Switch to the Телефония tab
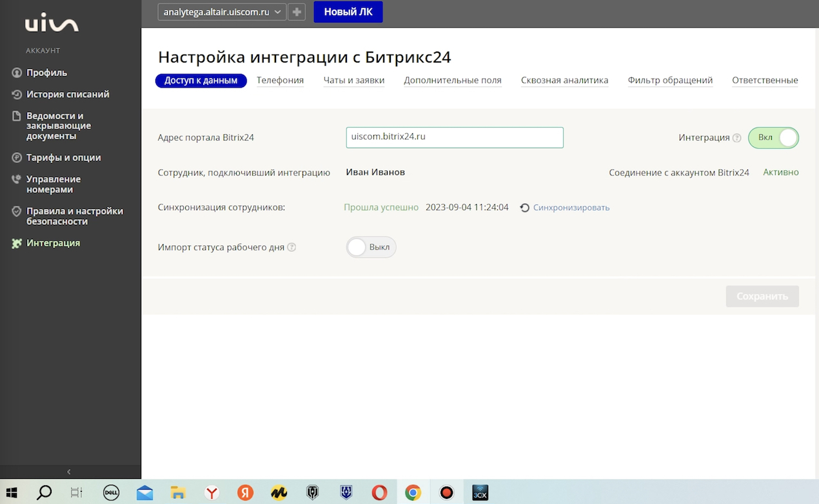This screenshot has width=819, height=504. [280, 81]
